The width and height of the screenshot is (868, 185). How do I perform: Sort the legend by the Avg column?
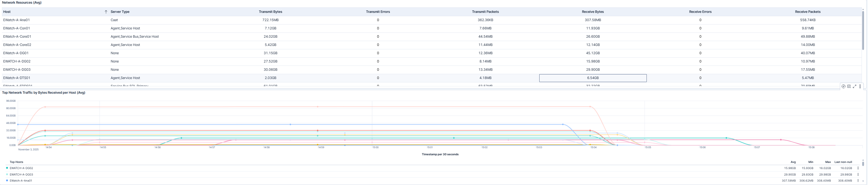click(x=793, y=162)
